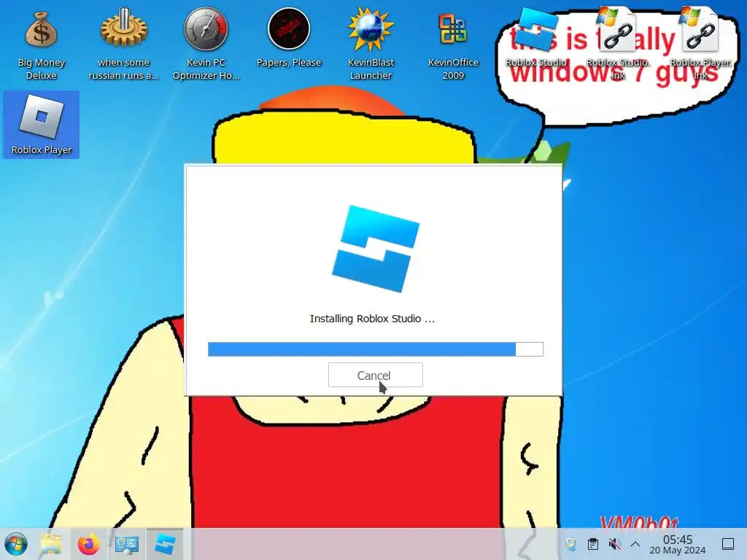The height and width of the screenshot is (560, 747).
Task: Open the clock showing 05:45
Action: pos(678,544)
